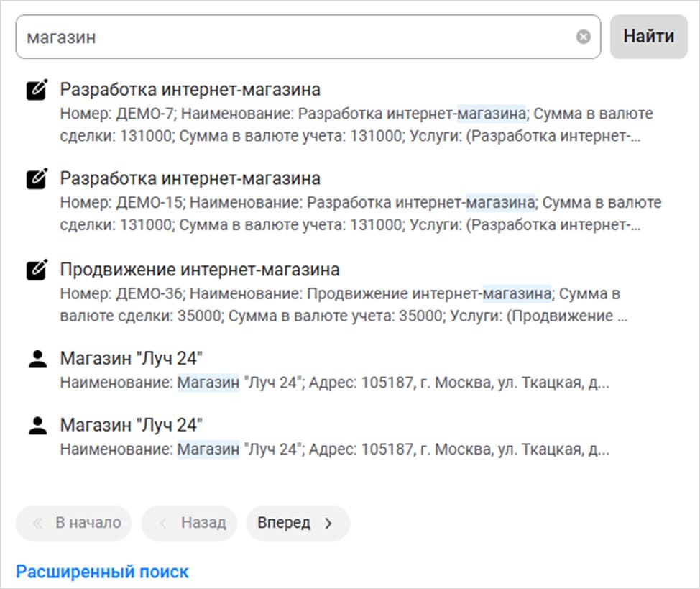Click the person icon of first Магазин "Луч 24"
Image resolution: width=700 pixels, height=589 pixels.
pos(37,359)
